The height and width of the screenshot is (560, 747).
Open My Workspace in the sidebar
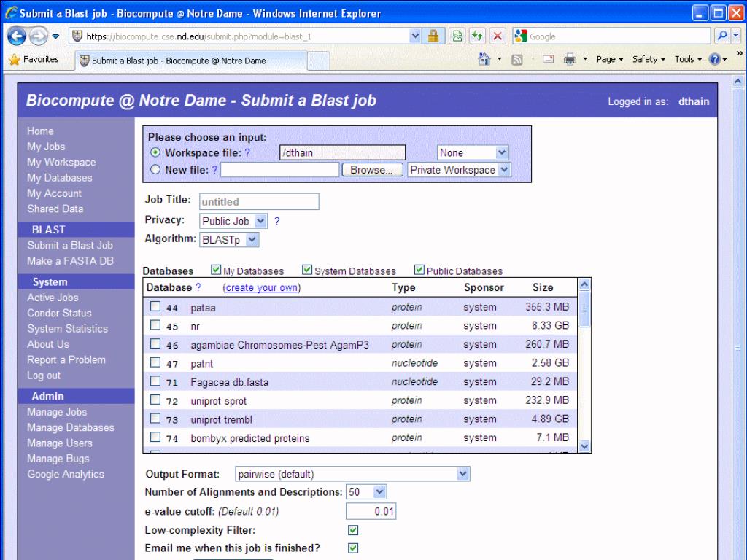[61, 163]
